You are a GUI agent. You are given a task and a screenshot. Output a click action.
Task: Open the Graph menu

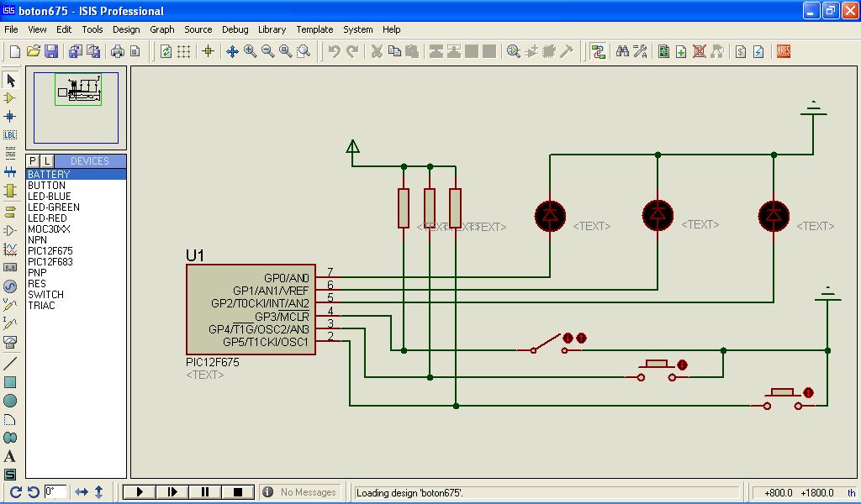[x=162, y=29]
